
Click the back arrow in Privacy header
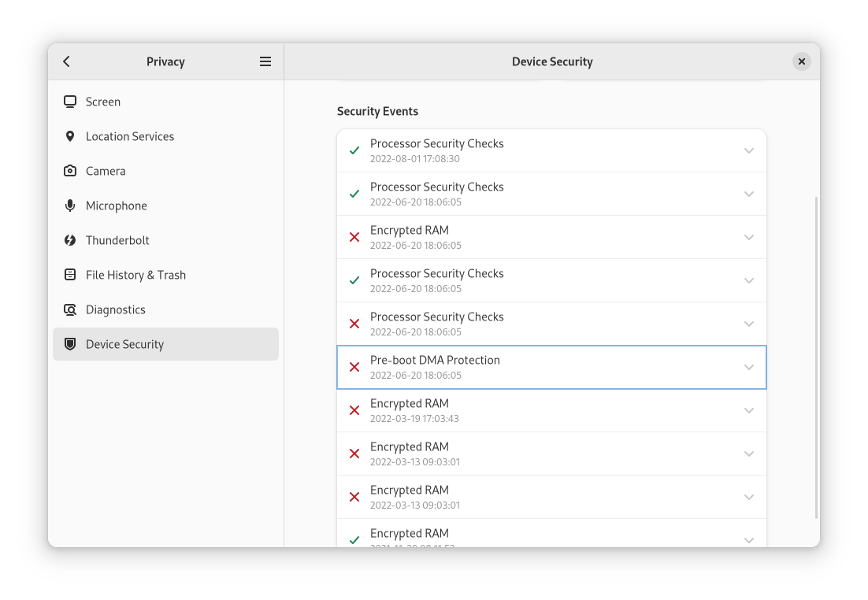pyautogui.click(x=67, y=61)
